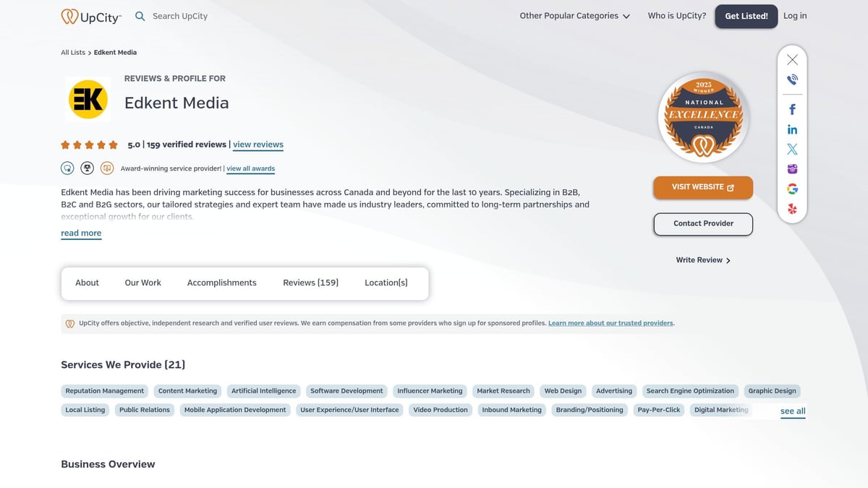Switch to the About tab
Viewport: 868px width, 488px height.
pos(87,283)
